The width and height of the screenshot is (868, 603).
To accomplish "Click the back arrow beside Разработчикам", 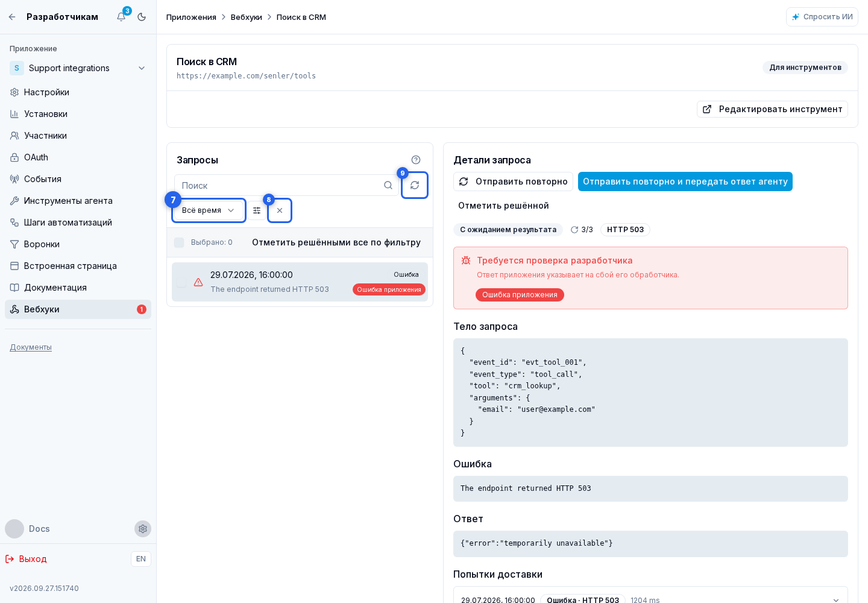I will pos(12,17).
